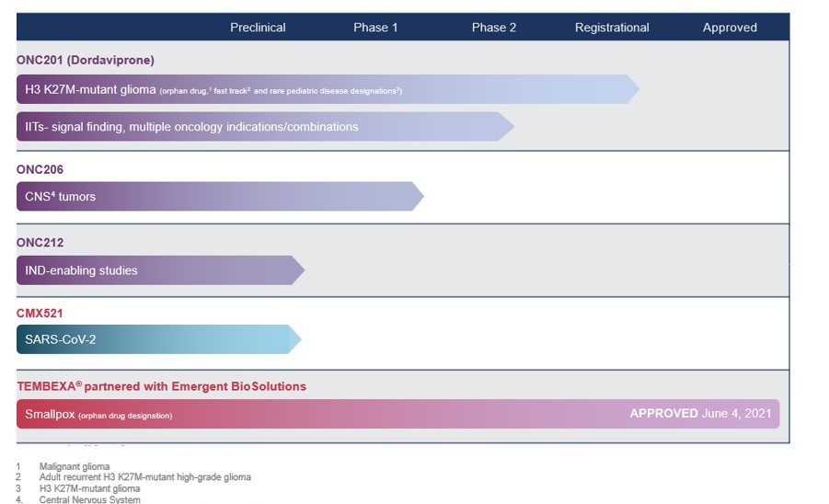The height and width of the screenshot is (504, 829).
Task: Click the ONC212 section heading
Action: 40,243
